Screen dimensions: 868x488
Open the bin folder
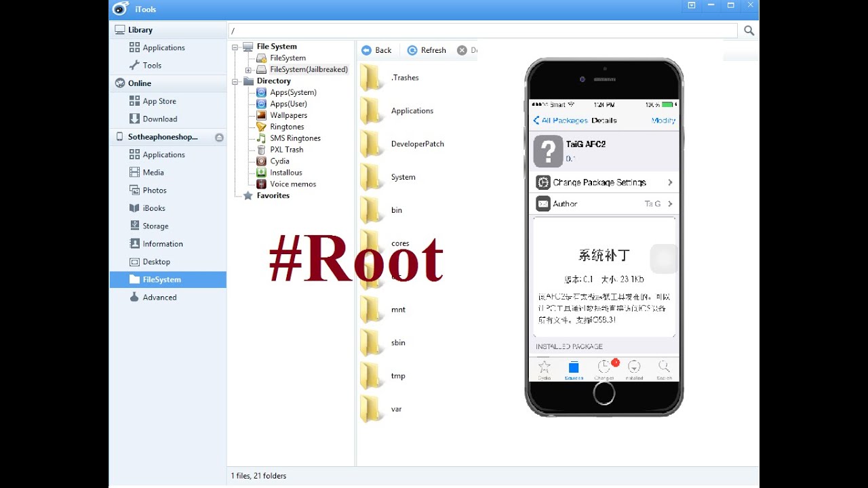(x=381, y=210)
